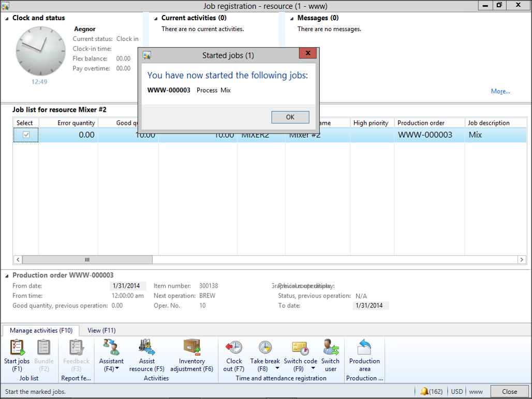Collapse the Clock and status section
Screen dimensions: 532x399
point(7,18)
